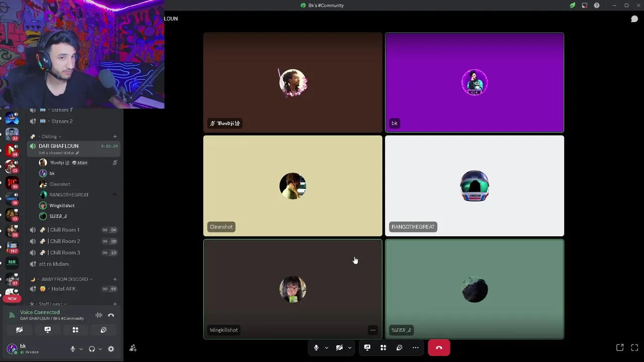Open bk user in channel list
The height and width of the screenshot is (362, 644).
(x=78, y=173)
